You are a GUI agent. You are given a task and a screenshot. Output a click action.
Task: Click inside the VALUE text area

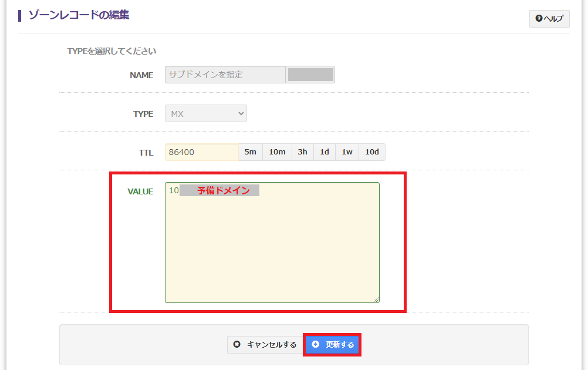tap(272, 243)
